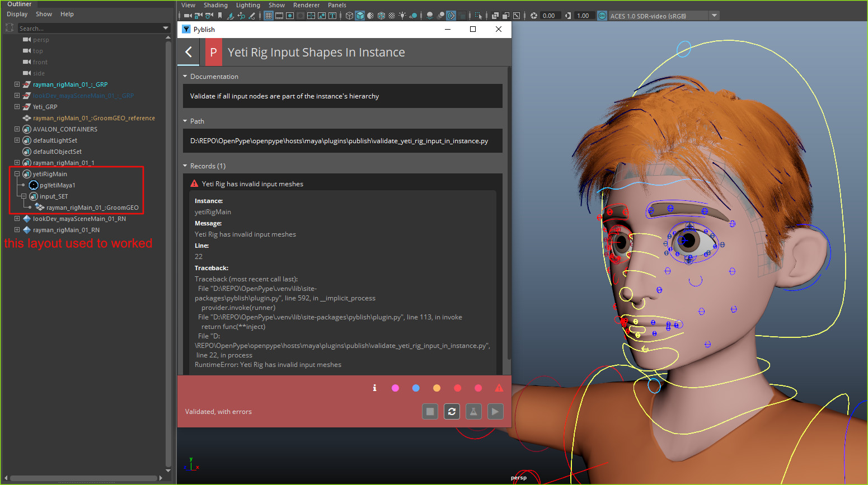
Task: Expand AVALON_CONTAINERS set in Outliner
Action: coord(17,129)
